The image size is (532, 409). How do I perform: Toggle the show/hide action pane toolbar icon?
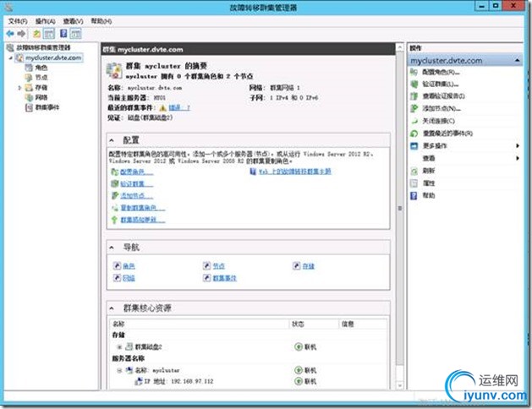75,34
